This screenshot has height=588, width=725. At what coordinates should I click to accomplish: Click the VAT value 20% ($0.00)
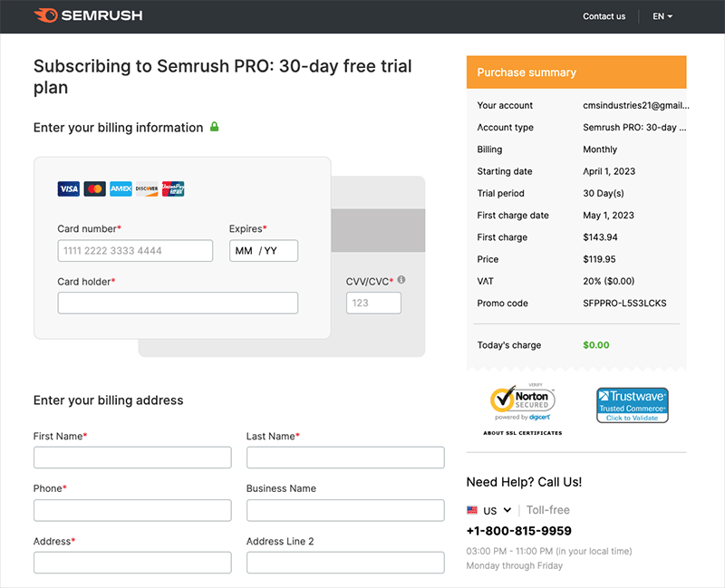(x=608, y=281)
